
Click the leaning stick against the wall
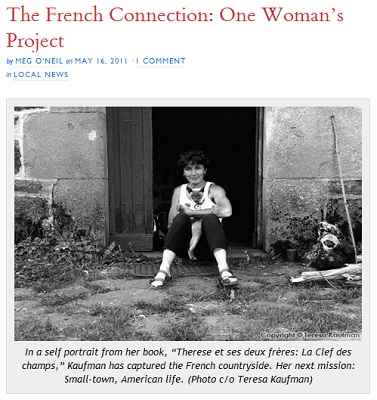(x=343, y=187)
